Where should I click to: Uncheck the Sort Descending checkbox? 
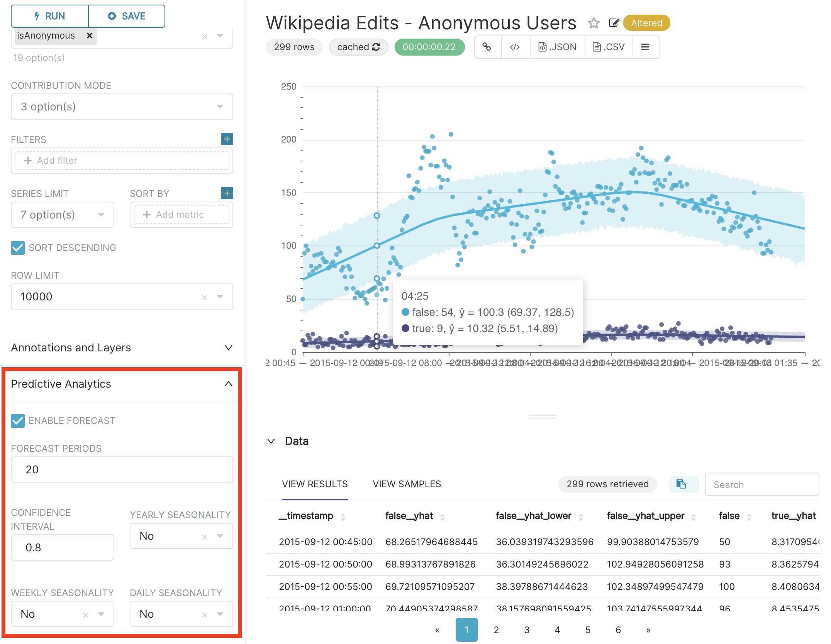tap(18, 247)
